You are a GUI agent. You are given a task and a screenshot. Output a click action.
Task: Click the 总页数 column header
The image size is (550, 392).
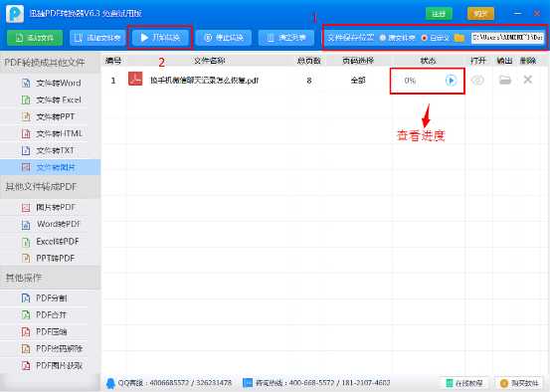(309, 61)
